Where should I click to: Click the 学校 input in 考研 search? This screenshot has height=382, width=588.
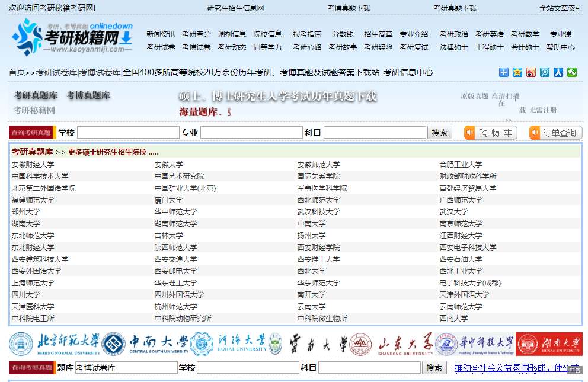pyautogui.click(x=128, y=133)
